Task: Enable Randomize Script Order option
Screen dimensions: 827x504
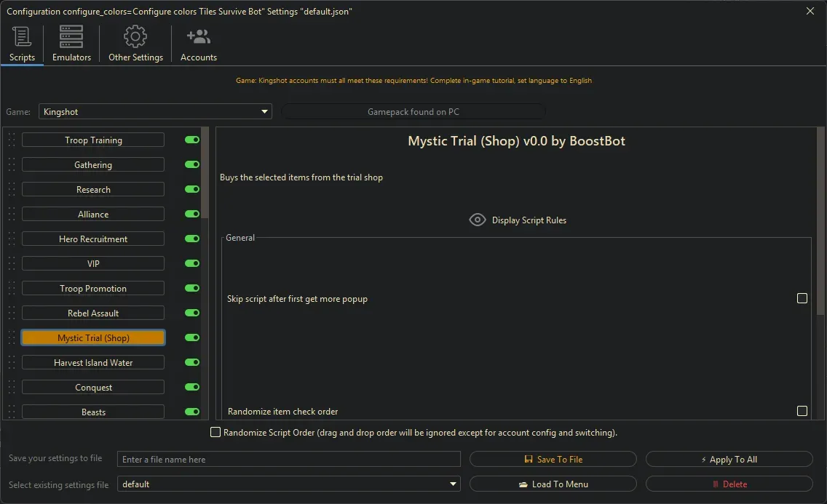Action: pyautogui.click(x=215, y=432)
